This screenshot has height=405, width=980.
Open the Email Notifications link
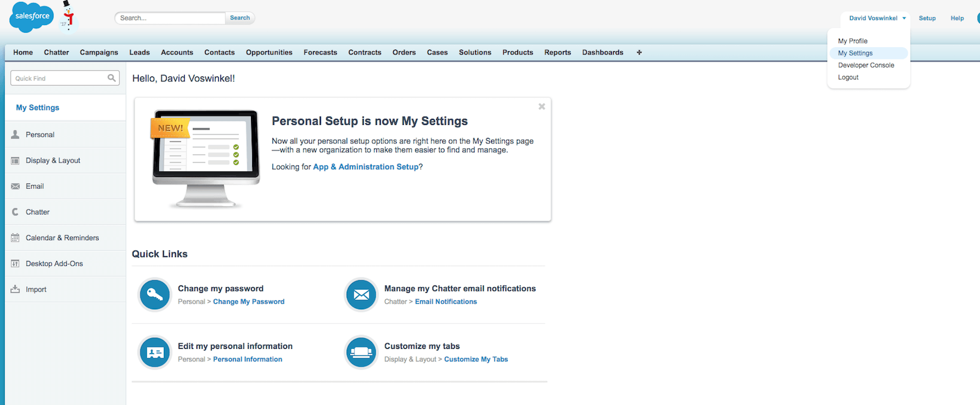(446, 302)
